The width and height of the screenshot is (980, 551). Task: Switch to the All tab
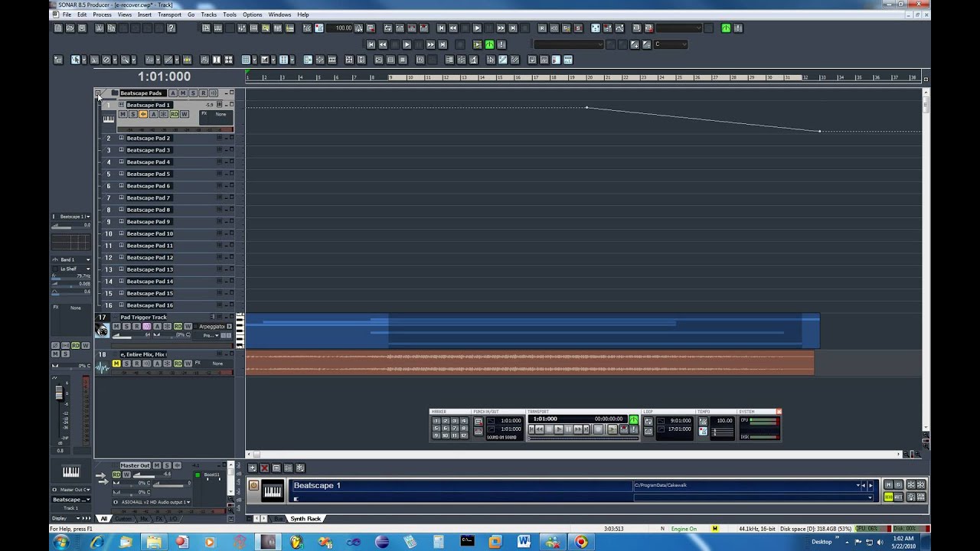coord(104,519)
